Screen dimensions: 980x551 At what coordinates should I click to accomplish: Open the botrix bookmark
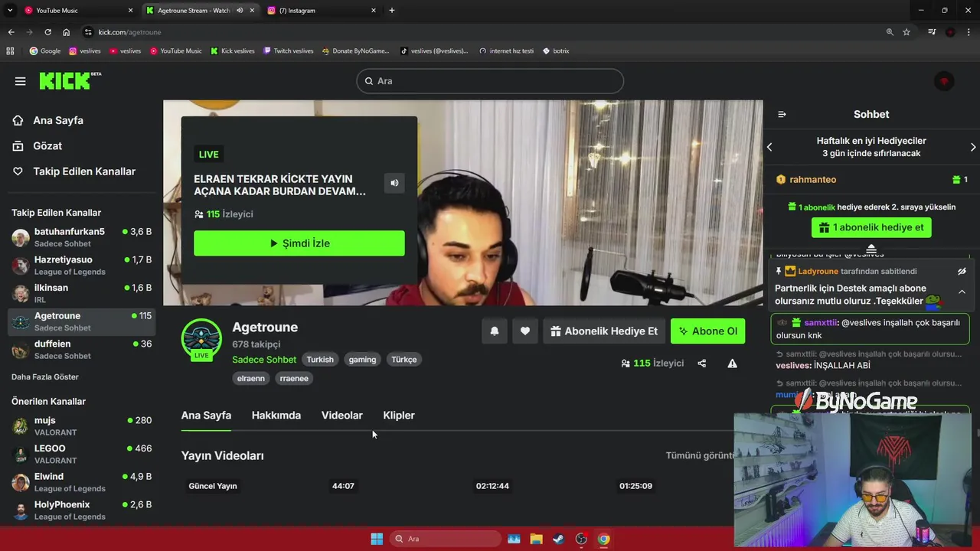556,51
